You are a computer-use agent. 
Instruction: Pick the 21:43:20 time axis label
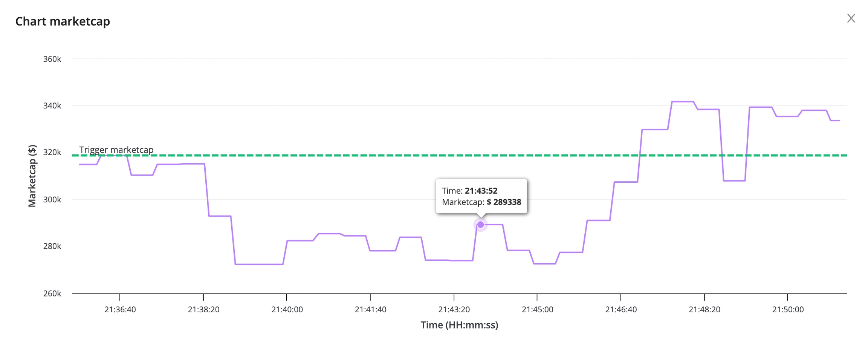point(454,310)
